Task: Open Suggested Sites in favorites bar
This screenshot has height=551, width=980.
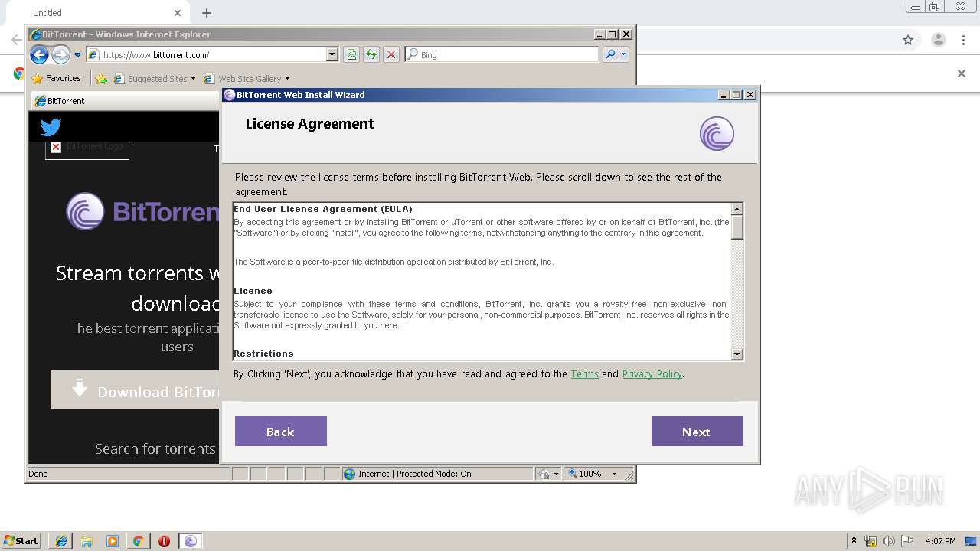Action: 154,78
